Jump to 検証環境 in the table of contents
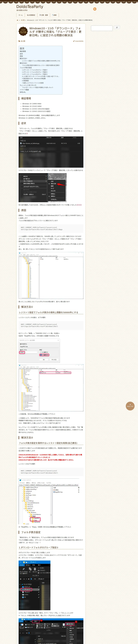This screenshot has height=644, width=138. (23, 51)
